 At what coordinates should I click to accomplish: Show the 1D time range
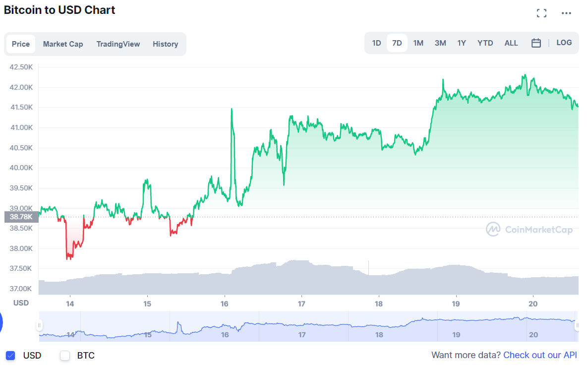click(376, 43)
